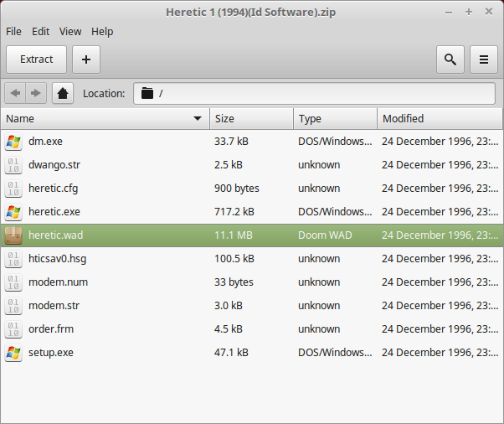The width and height of the screenshot is (504, 424).
Task: Select the heretic.exe file name
Action: [54, 212]
